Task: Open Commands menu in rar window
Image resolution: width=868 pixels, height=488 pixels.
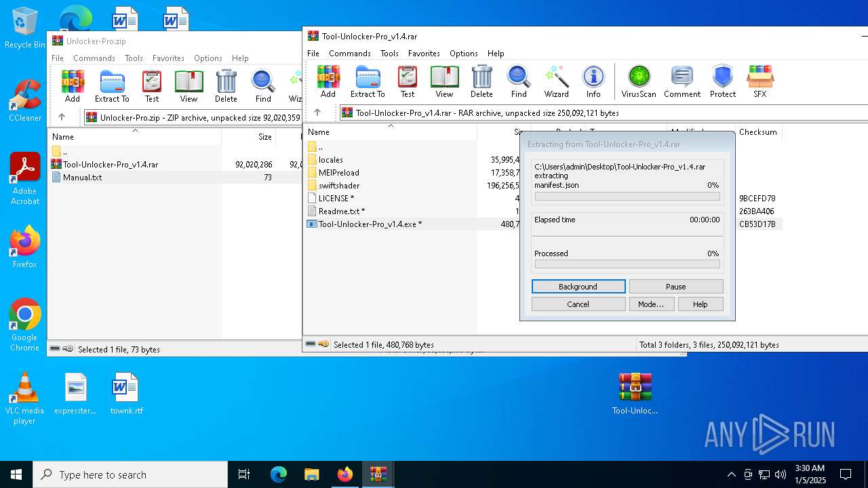Action: [350, 53]
